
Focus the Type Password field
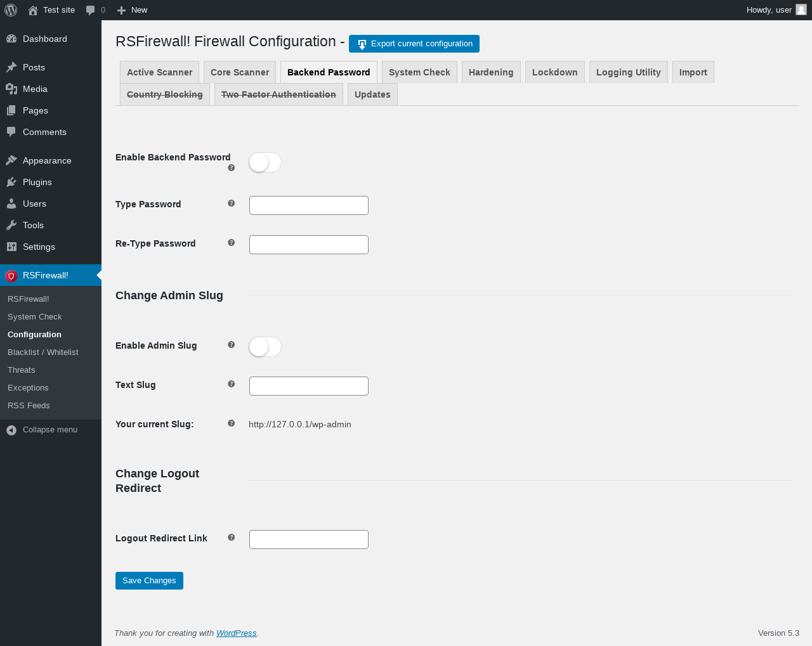point(309,205)
